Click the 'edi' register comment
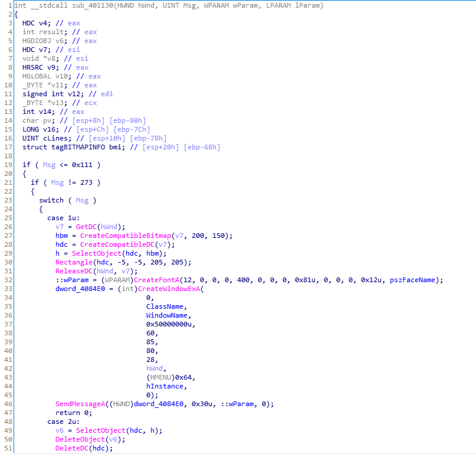 point(107,94)
